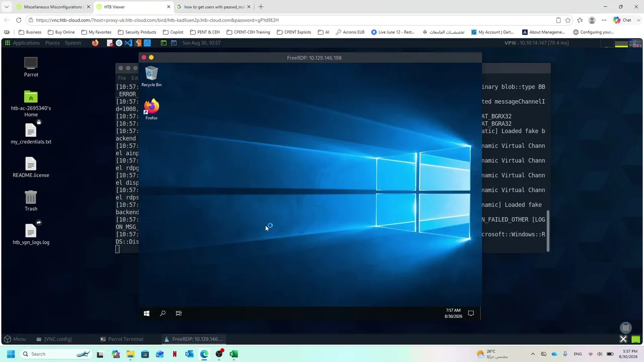Open the About Management bookmark
Image resolution: width=644 pixels, height=362 pixels.
coord(543,32)
